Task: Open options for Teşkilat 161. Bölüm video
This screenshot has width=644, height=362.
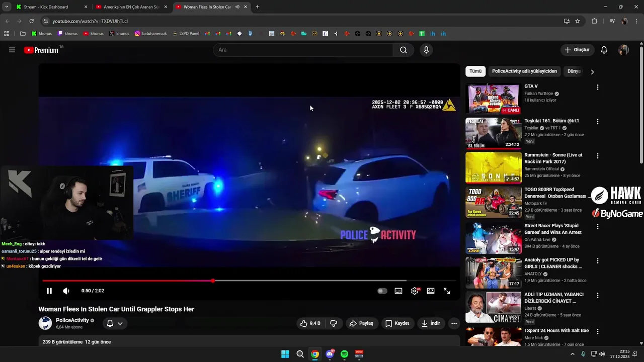Action: [598, 122]
